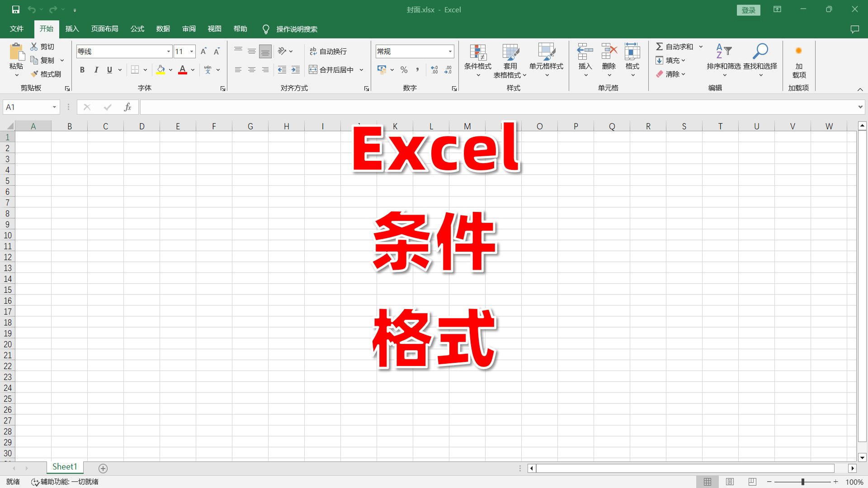Screen dimensions: 868x488
Task: Increase font size with larger A icon
Action: click(x=203, y=52)
